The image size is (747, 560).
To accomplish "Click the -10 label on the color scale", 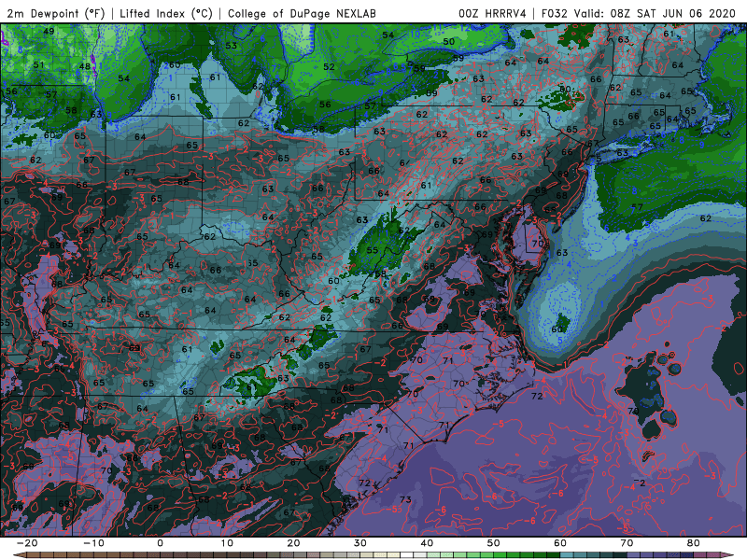I will pos(93,543).
